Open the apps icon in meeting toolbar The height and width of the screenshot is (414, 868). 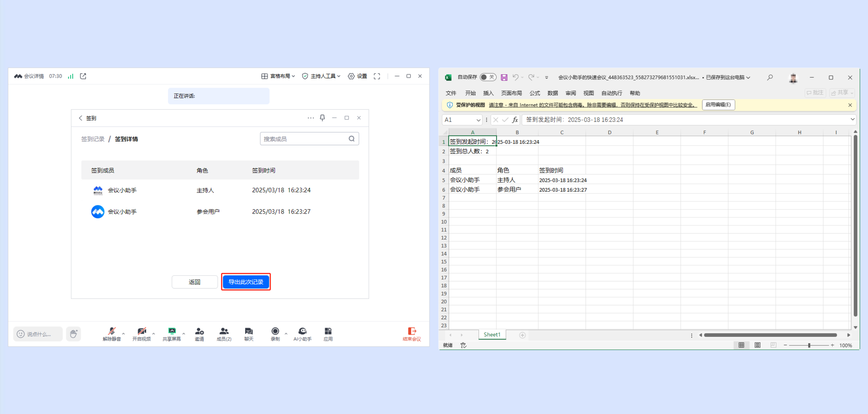click(328, 331)
